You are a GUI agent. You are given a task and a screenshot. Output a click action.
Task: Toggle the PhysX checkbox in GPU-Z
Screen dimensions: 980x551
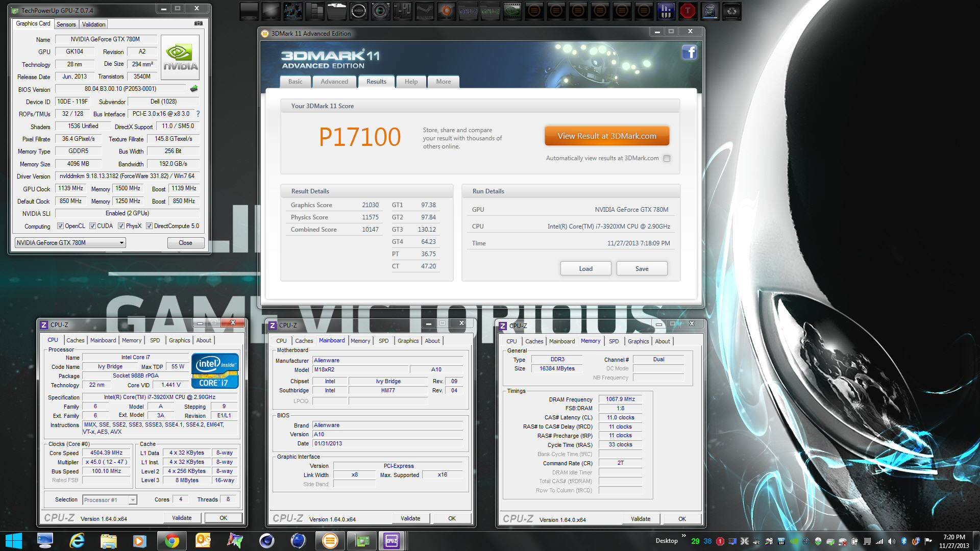121,226
